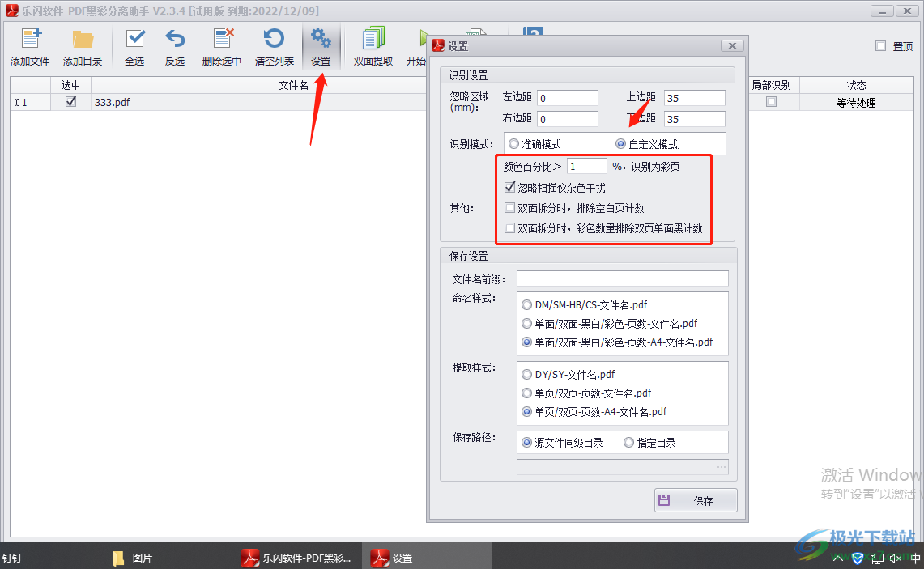Screen dimensions: 924x569
Task: Open the 添加目录 (add folder) tool
Action: point(83,47)
